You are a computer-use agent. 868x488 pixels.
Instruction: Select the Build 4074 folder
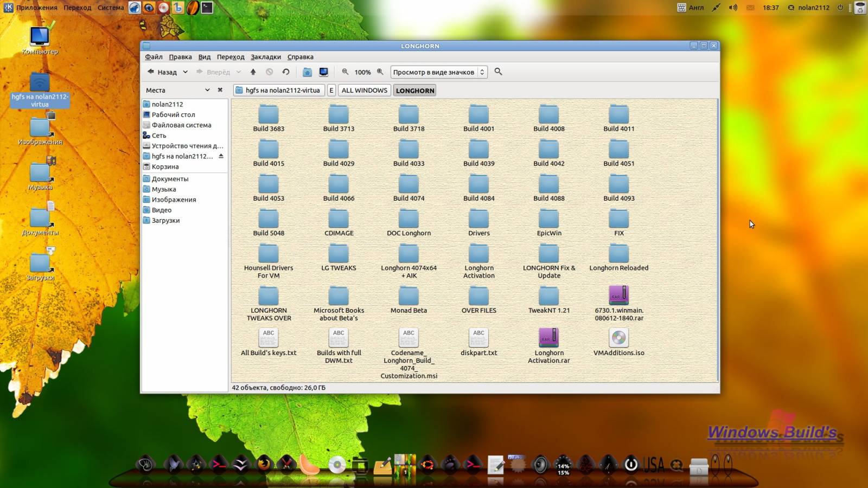(409, 188)
